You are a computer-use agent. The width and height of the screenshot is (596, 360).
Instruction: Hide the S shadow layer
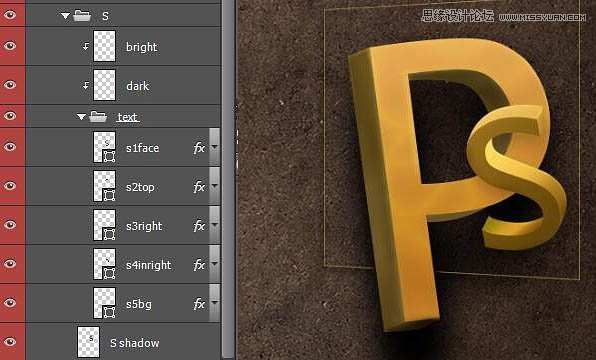click(x=10, y=342)
